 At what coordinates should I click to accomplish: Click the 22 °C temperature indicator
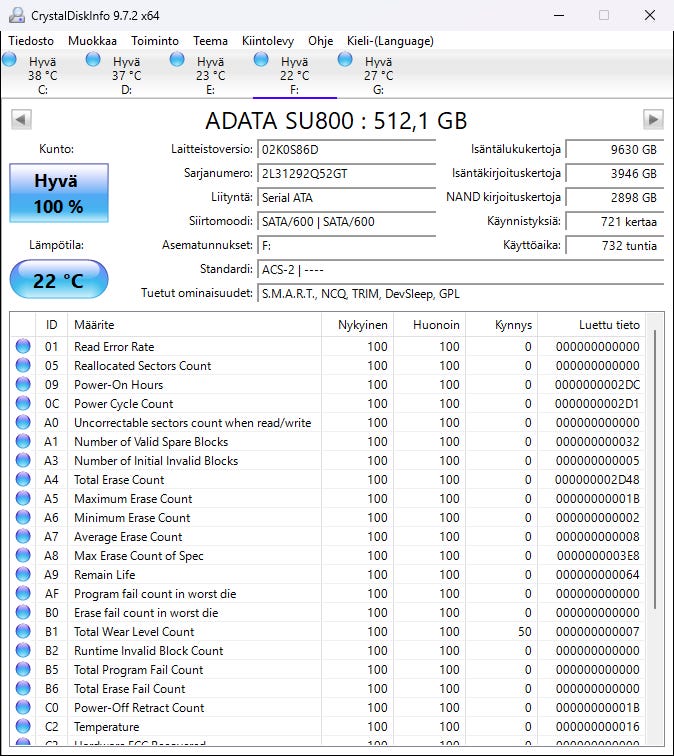pyautogui.click(x=59, y=280)
